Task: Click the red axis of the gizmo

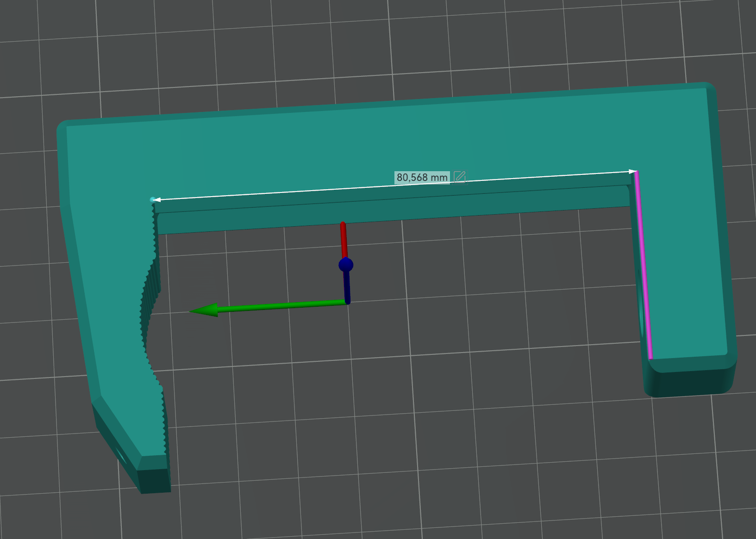Action: [344, 241]
